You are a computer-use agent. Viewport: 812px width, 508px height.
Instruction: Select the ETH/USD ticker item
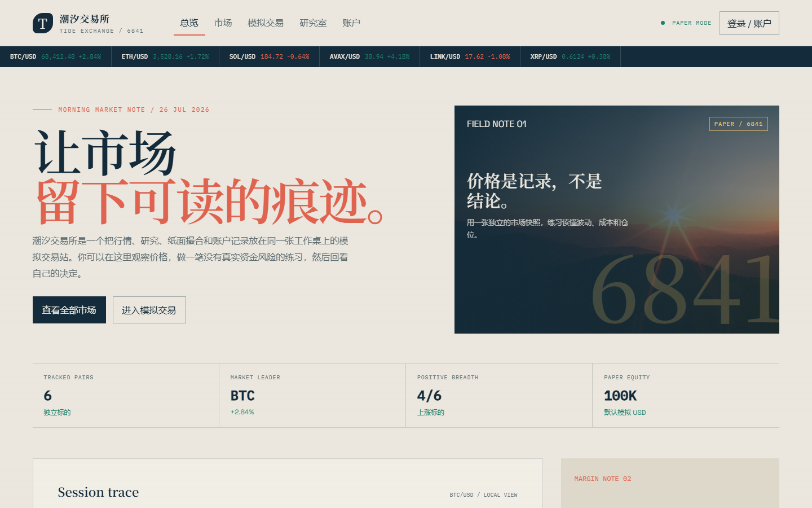click(x=165, y=56)
